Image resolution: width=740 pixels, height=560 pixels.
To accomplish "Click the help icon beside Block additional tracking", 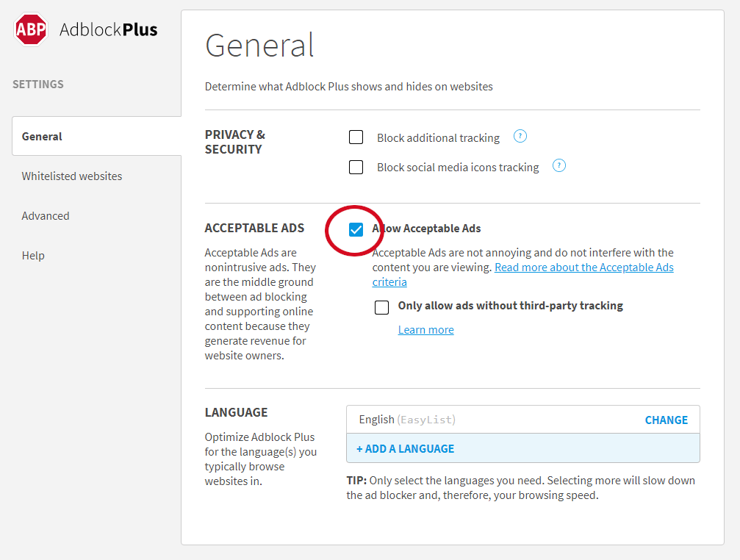I will tap(520, 137).
